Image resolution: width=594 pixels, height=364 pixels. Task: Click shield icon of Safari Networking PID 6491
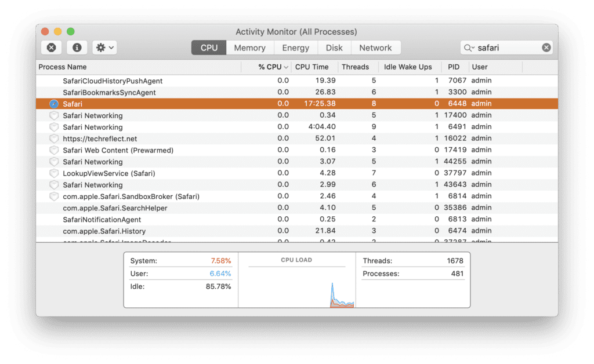point(54,127)
